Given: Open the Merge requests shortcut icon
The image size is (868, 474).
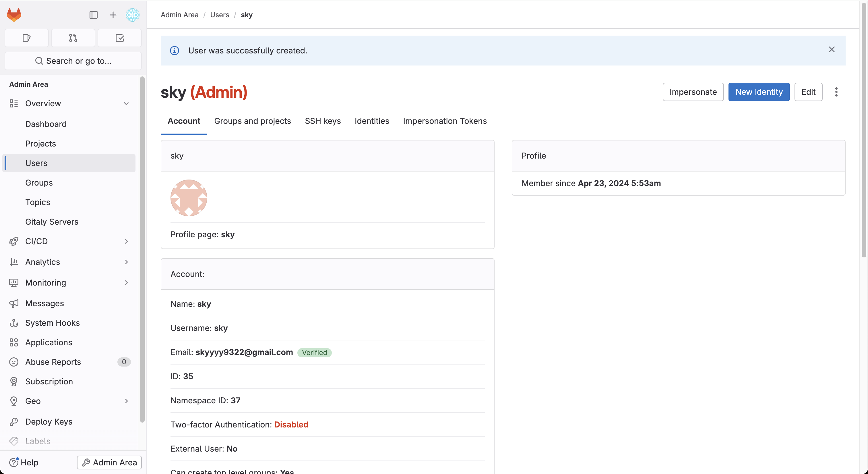Looking at the screenshot, I should click(73, 38).
